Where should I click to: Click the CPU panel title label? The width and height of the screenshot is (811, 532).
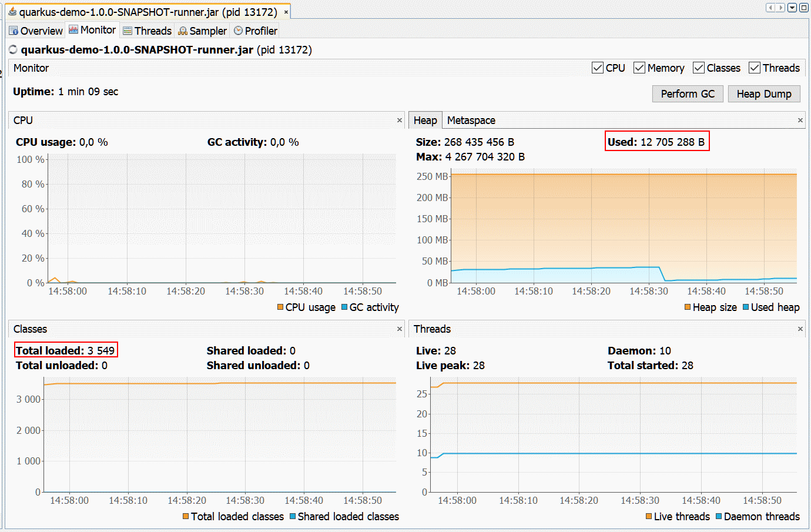(x=23, y=120)
